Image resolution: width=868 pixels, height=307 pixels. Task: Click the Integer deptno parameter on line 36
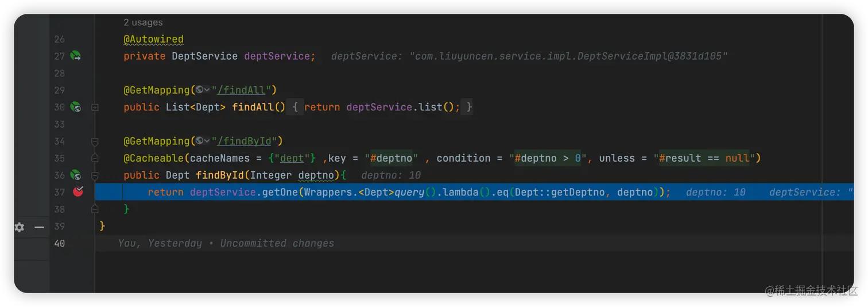[x=292, y=175]
